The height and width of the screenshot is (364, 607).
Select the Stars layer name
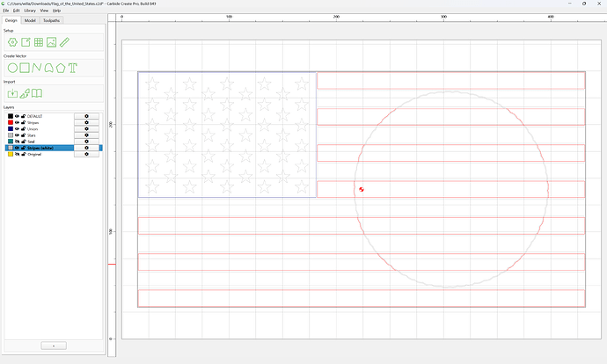[32, 135]
